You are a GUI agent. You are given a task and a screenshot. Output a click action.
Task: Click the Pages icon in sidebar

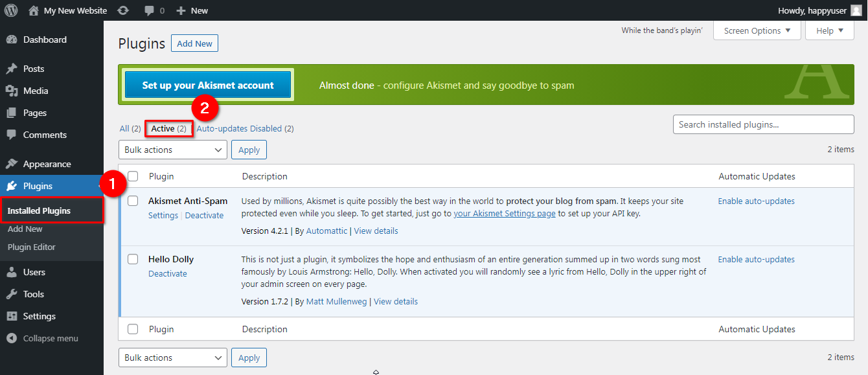pos(12,113)
